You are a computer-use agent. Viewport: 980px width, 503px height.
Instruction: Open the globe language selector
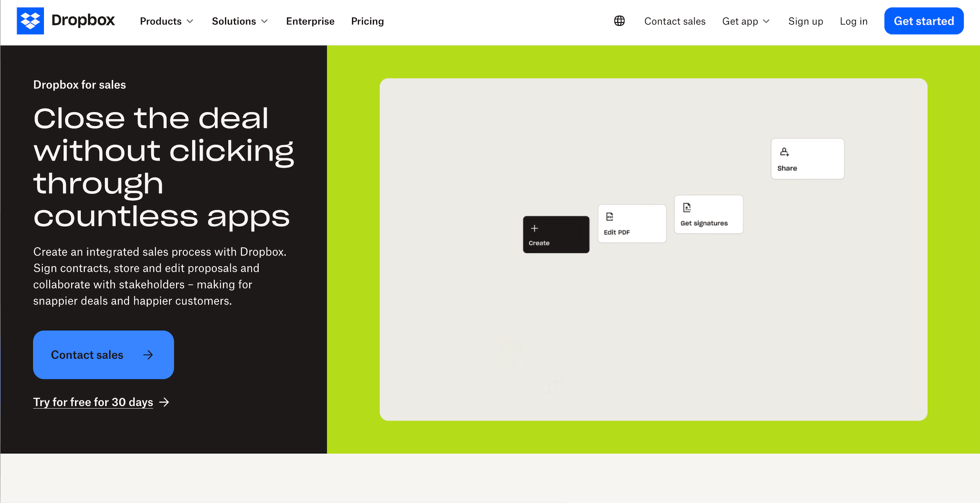[619, 21]
